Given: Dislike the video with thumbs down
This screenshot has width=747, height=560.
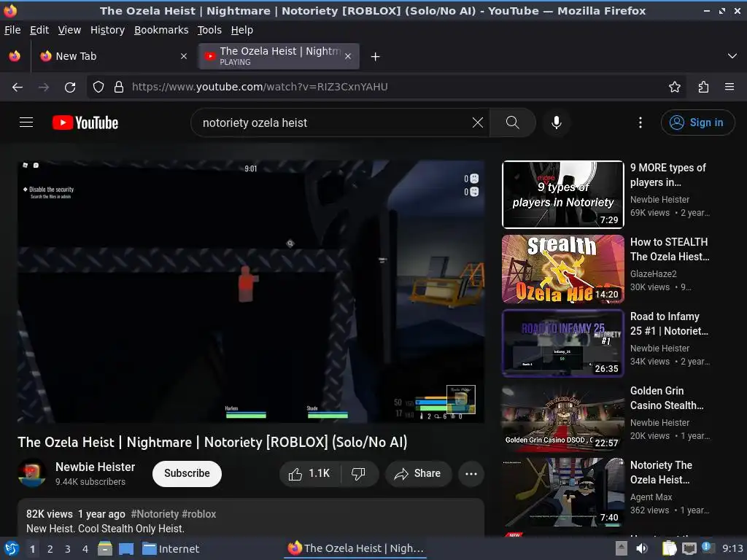Looking at the screenshot, I should click(358, 473).
